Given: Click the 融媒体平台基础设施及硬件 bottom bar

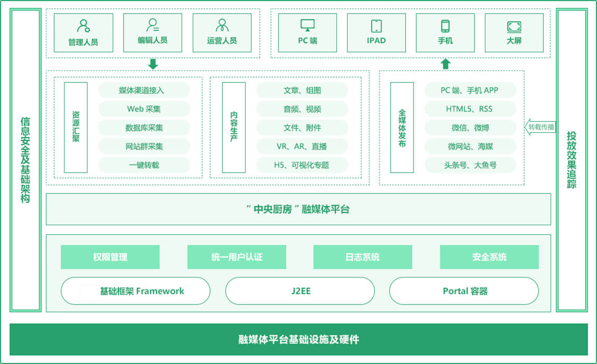Looking at the screenshot, I should pos(299,339).
